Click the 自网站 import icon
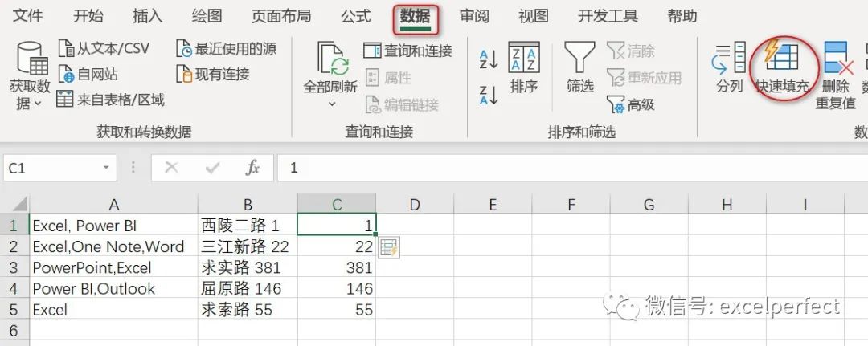This screenshot has height=346, width=868. [67, 74]
